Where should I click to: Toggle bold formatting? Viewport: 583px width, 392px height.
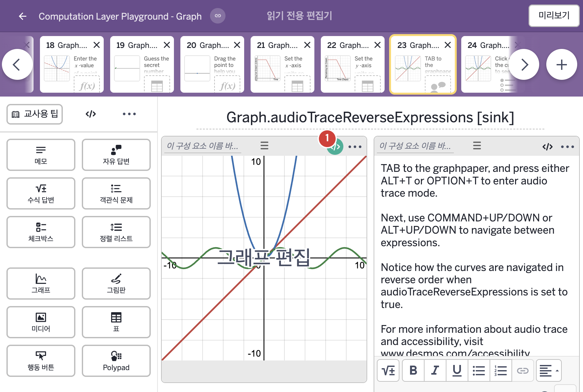tap(413, 371)
